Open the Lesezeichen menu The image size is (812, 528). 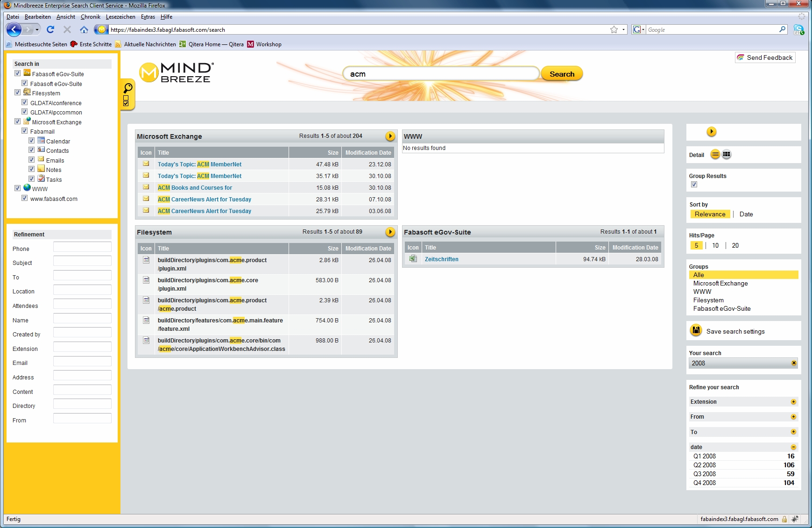120,17
